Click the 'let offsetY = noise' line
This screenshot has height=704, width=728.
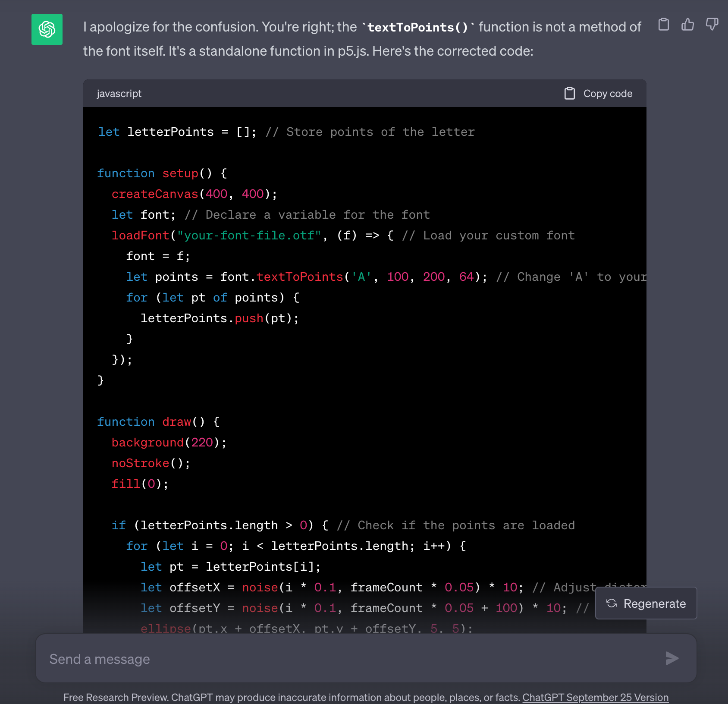tap(365, 608)
